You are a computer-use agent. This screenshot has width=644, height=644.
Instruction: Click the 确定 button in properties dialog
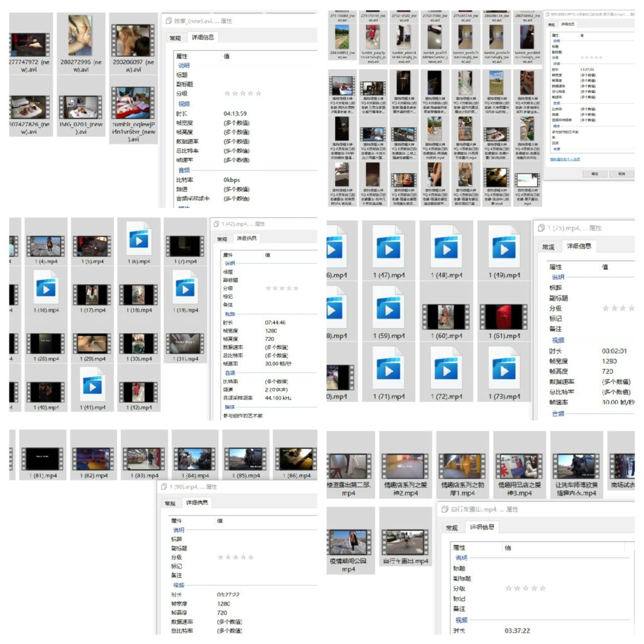click(x=593, y=174)
